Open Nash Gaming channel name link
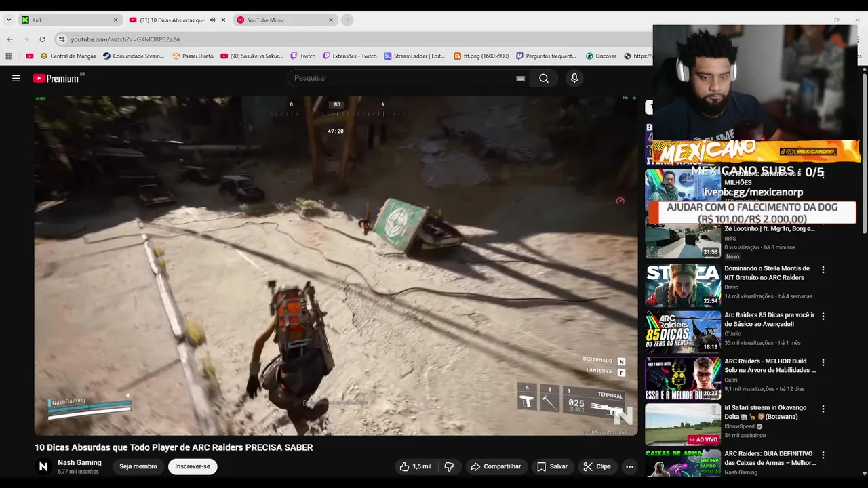The image size is (868, 488). [79, 462]
